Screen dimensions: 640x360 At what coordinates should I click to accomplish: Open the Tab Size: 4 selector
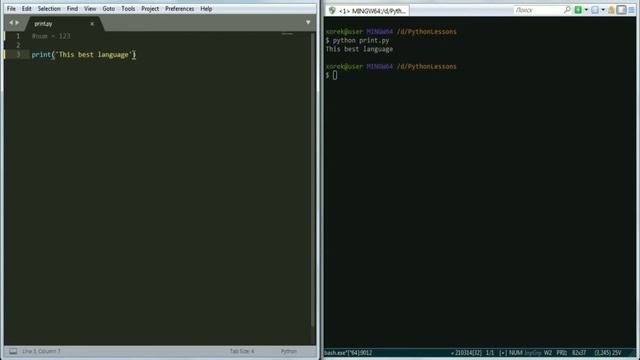[242, 351]
